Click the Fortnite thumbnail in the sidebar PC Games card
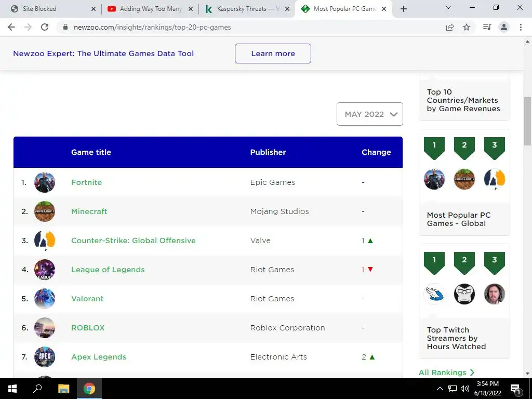 (434, 179)
